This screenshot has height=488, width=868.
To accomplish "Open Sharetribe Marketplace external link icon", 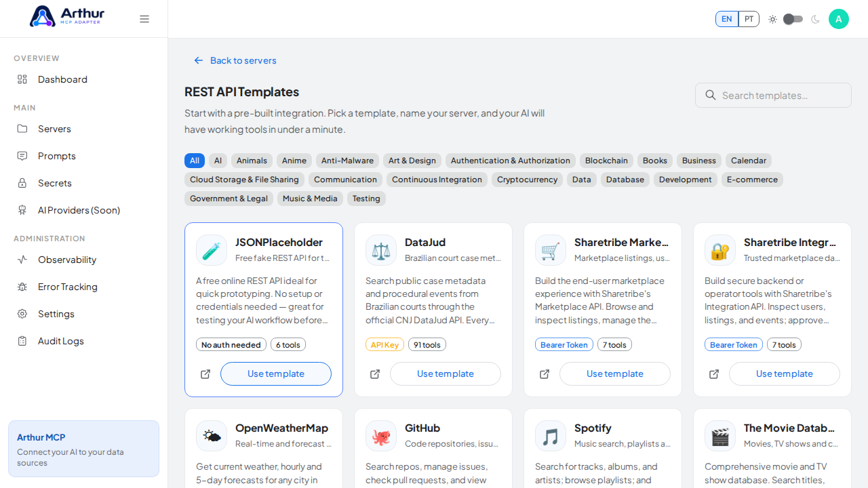I will [x=545, y=374].
